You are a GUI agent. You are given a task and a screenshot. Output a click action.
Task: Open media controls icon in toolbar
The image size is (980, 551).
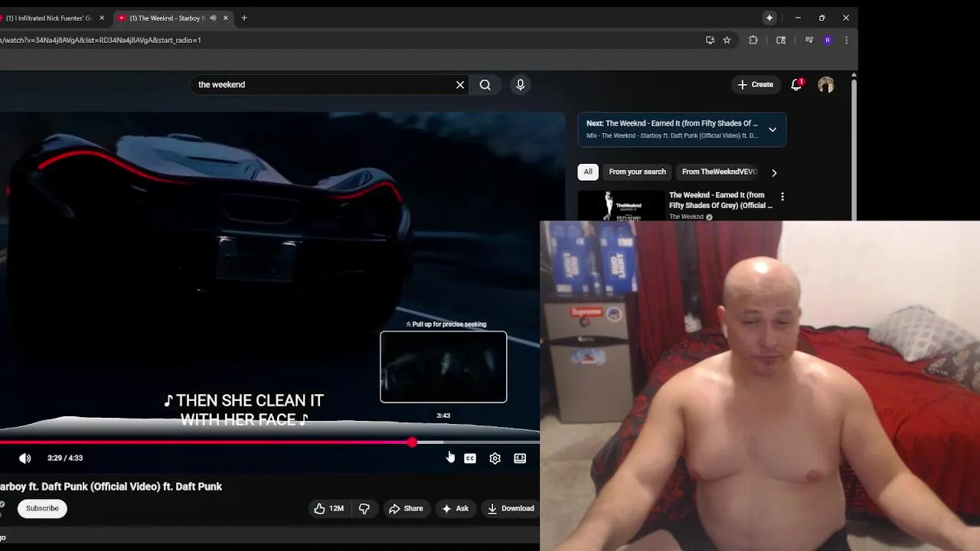[x=809, y=41]
